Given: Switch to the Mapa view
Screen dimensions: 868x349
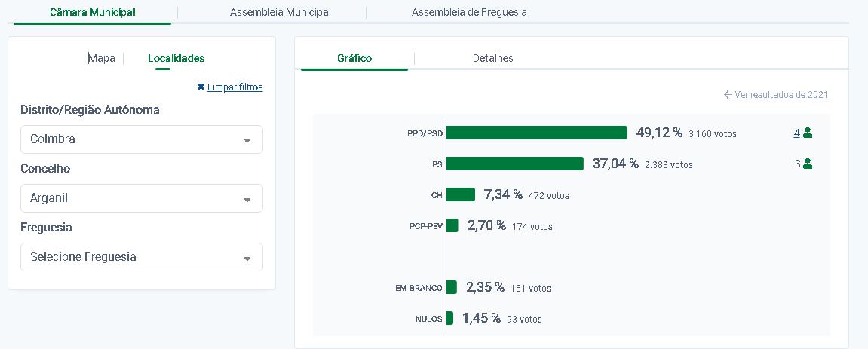Looking at the screenshot, I should pos(102,58).
